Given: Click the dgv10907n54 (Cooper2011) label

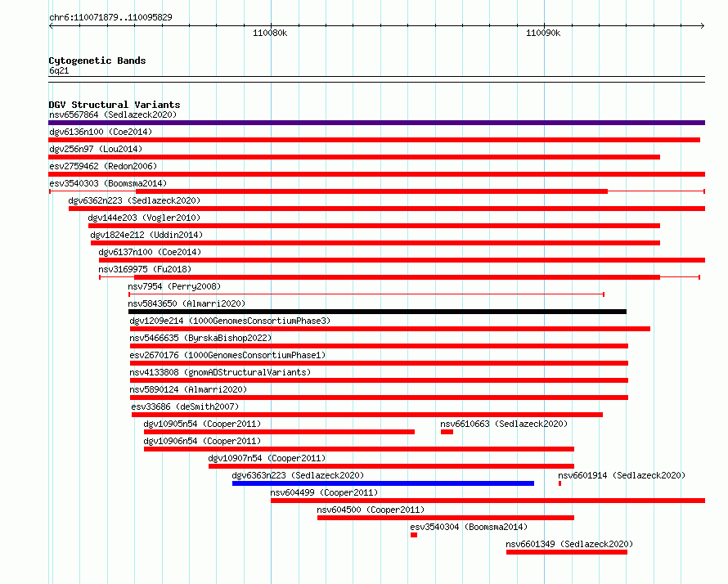Looking at the screenshot, I should (267, 458).
